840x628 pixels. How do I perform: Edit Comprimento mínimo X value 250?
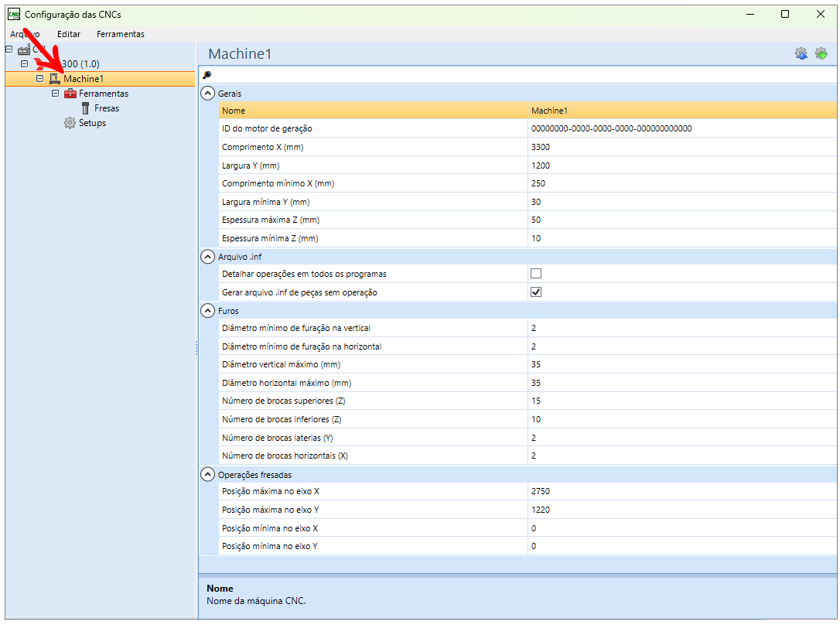(x=682, y=183)
